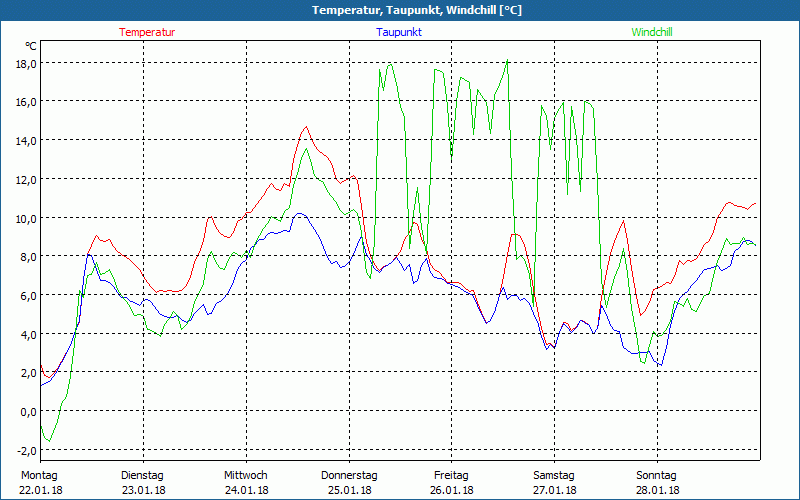Click the -2,0 y-axis value

point(26,450)
